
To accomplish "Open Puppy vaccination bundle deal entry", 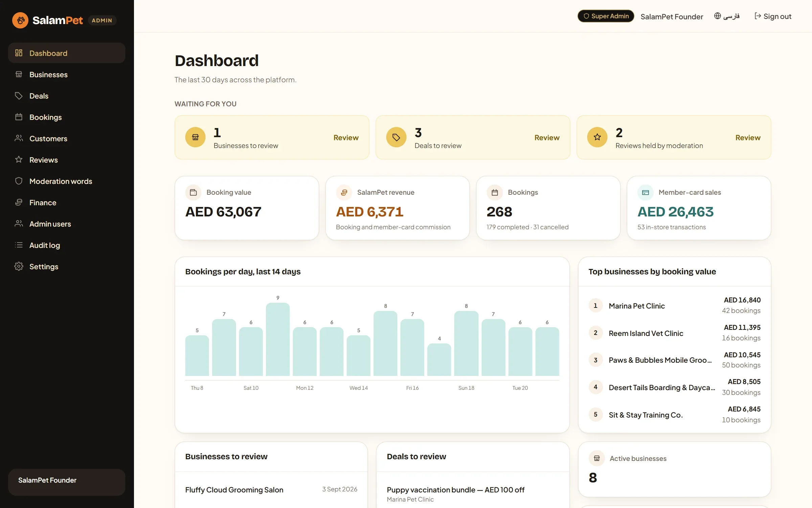I will click(473, 494).
